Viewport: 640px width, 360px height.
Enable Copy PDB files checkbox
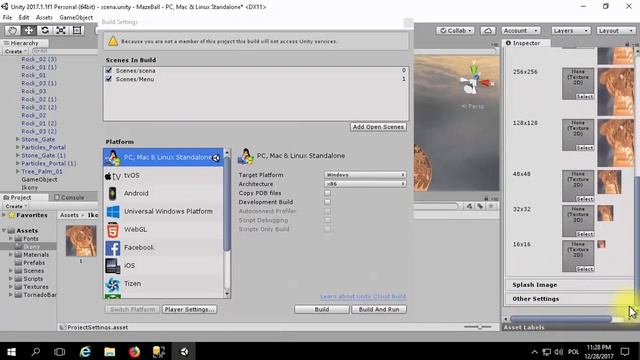pyautogui.click(x=327, y=193)
